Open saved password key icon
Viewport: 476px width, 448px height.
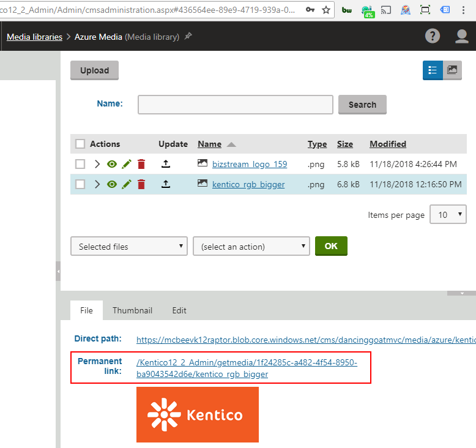click(x=310, y=10)
